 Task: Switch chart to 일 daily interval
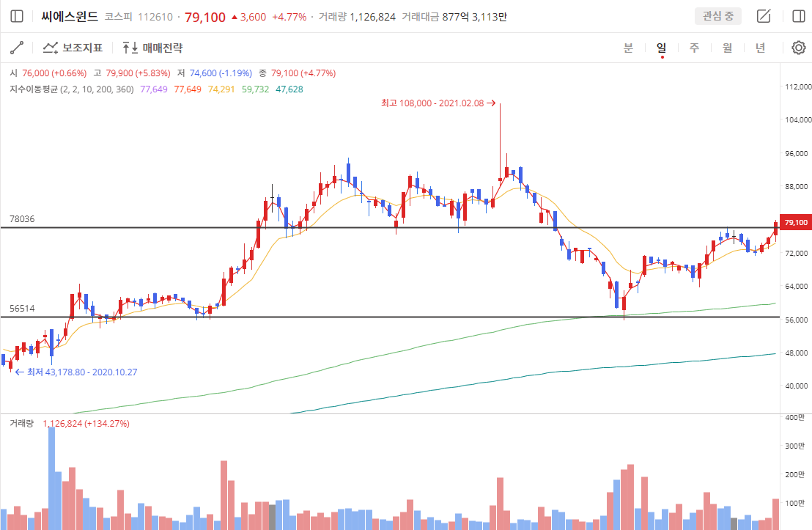click(x=661, y=48)
